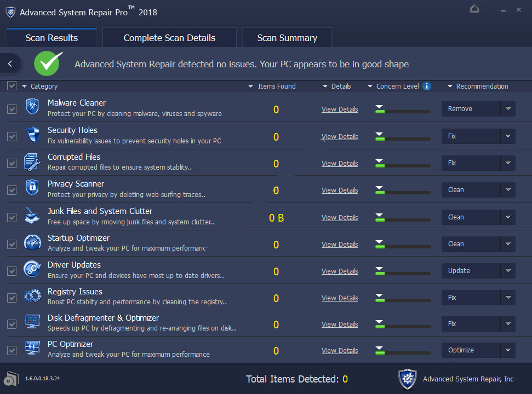Click the version number 1.6.0.0.18.3.24
This screenshot has width=532, height=394.
pyautogui.click(x=42, y=379)
